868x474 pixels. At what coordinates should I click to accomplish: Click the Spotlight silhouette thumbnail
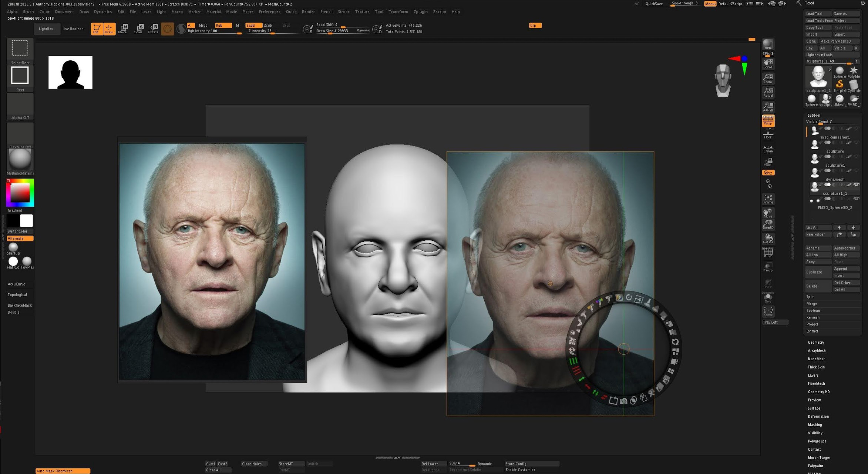(x=70, y=72)
